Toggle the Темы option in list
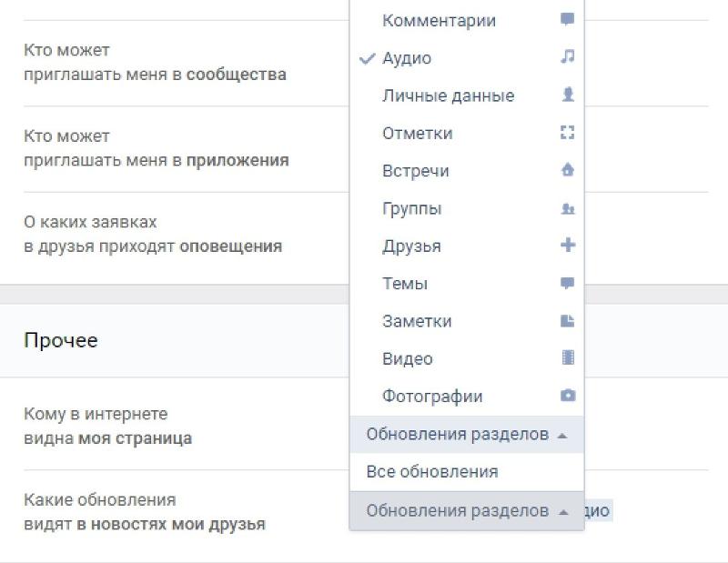This screenshot has width=728, height=563. [405, 284]
